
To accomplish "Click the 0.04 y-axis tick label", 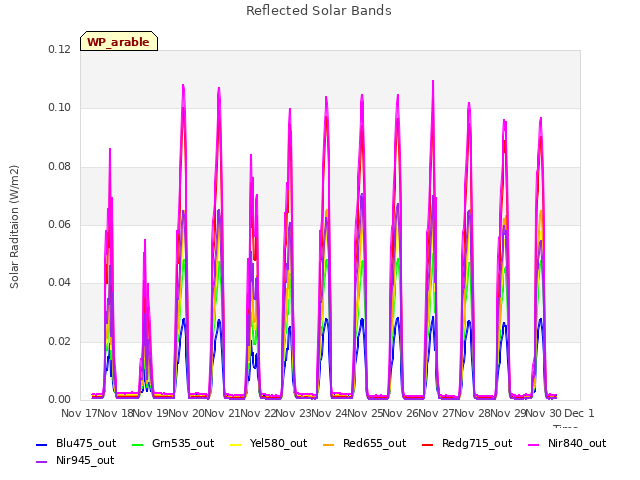I will [60, 282].
